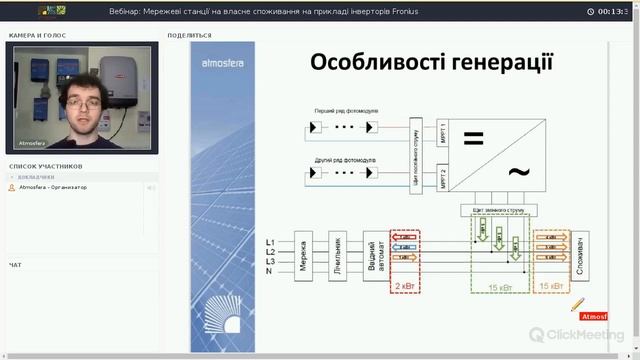Click the Щит змінного струму box
Screen dimensions: 640x360
tap(499, 211)
